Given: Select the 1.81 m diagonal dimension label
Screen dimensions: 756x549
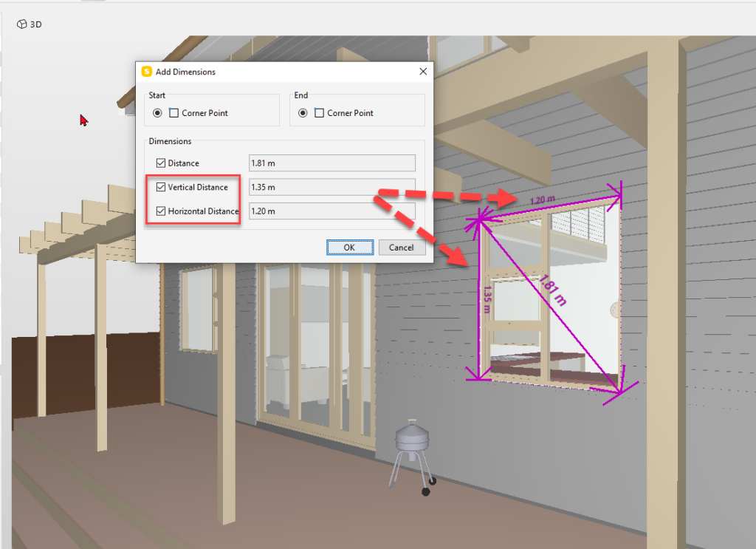Looking at the screenshot, I should (553, 290).
